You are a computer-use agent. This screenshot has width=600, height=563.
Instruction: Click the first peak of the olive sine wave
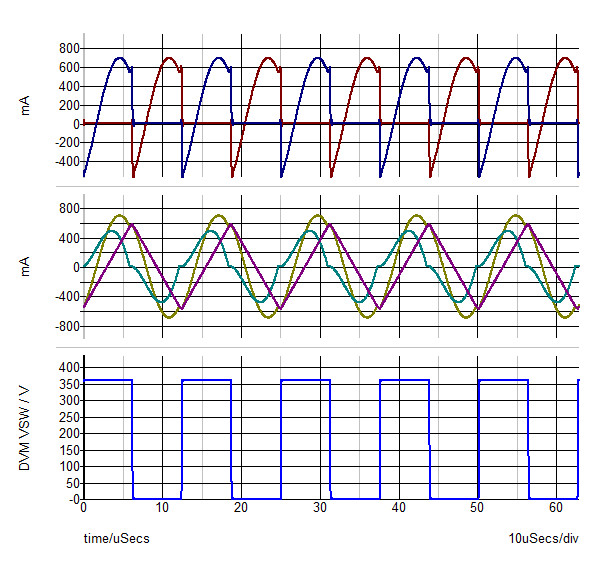[x=120, y=216]
